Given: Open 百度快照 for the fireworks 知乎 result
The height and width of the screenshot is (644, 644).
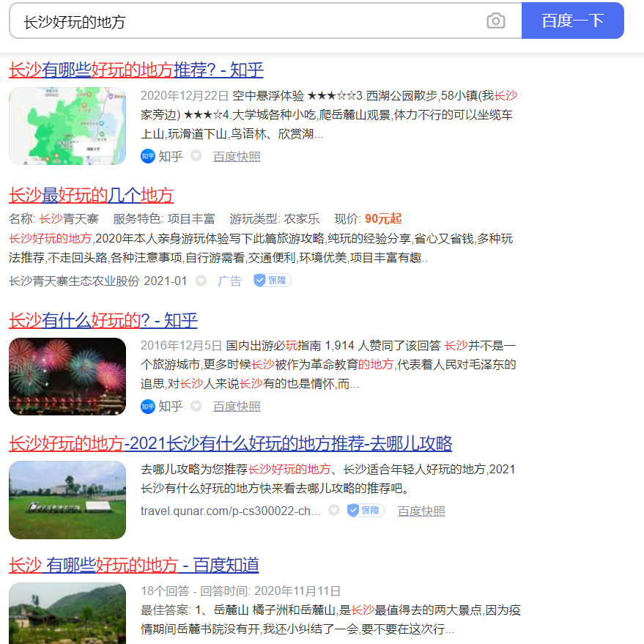Looking at the screenshot, I should (237, 406).
